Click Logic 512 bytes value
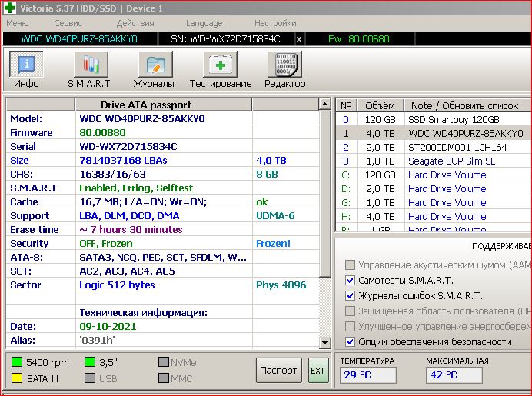The height and width of the screenshot is (396, 532). click(x=117, y=285)
